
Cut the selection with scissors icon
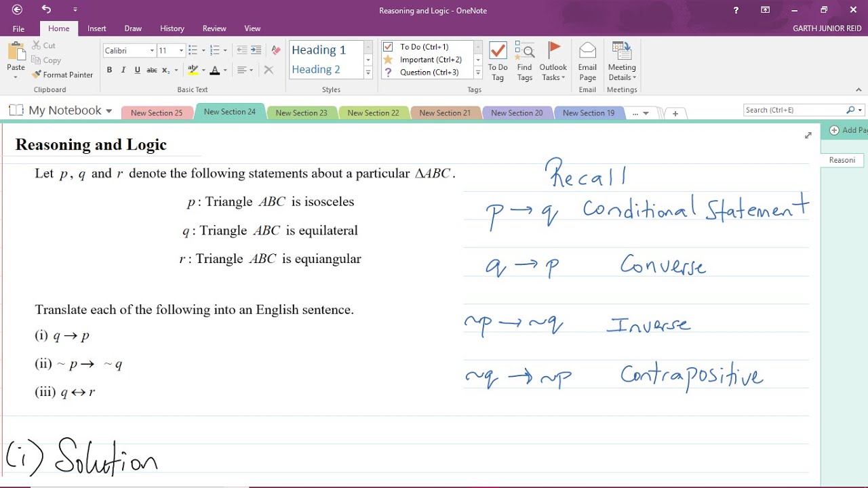pyautogui.click(x=44, y=45)
